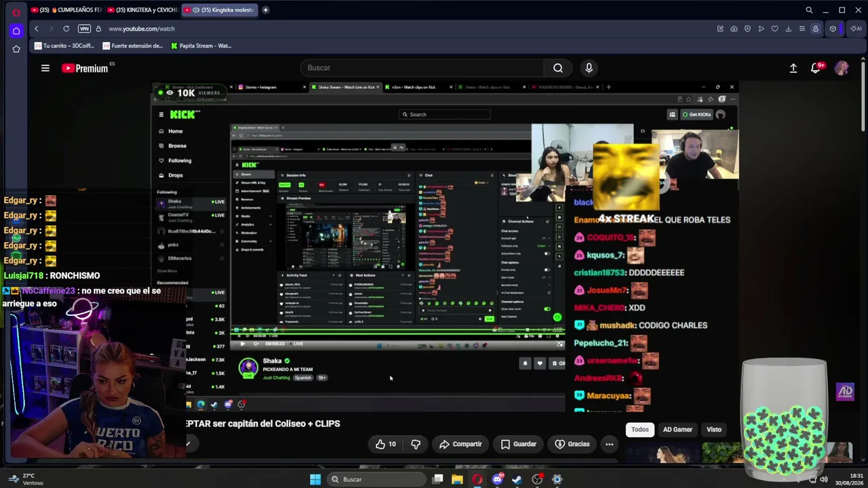Open the Opera search tabs magnifier
This screenshot has height=488, width=868.
coord(809,10)
